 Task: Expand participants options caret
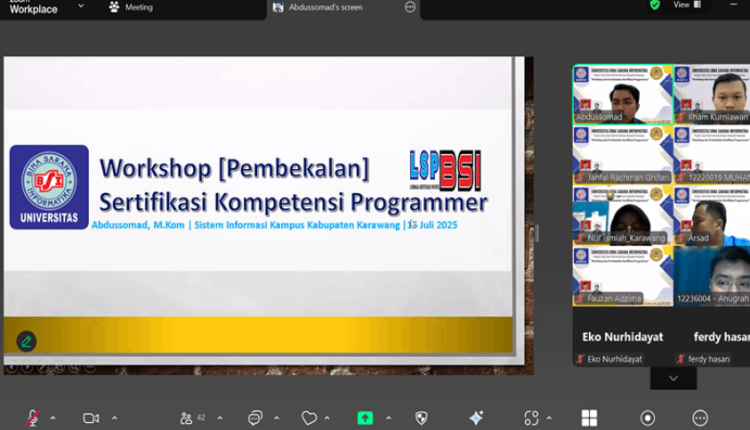coord(220,418)
